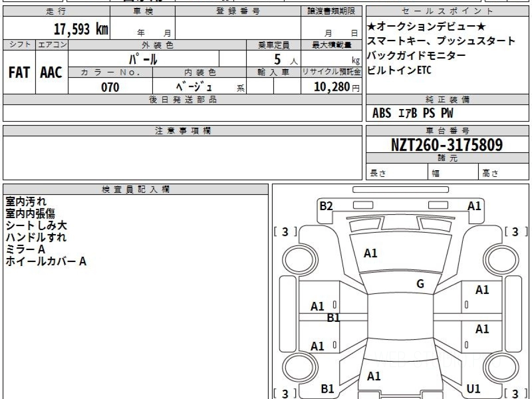This screenshot has width=532, height=399.
Task: Select the B1 mark at rear-left bumper corner
Action: pos(327,389)
